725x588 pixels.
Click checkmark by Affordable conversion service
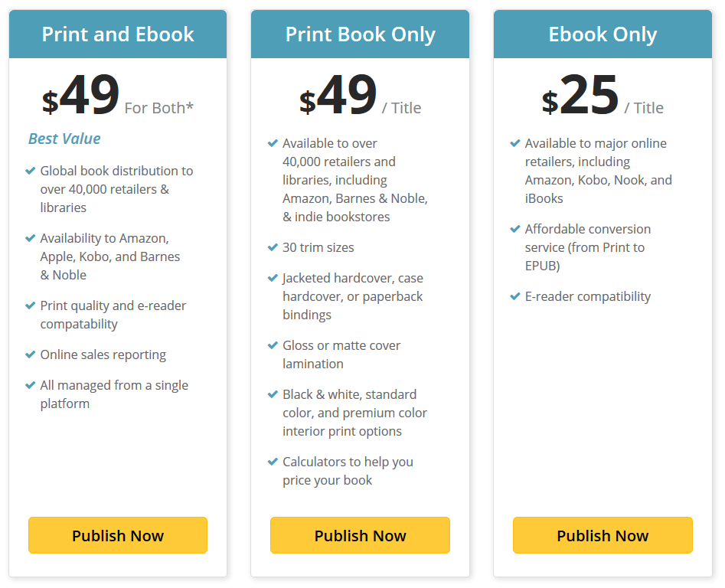point(515,229)
